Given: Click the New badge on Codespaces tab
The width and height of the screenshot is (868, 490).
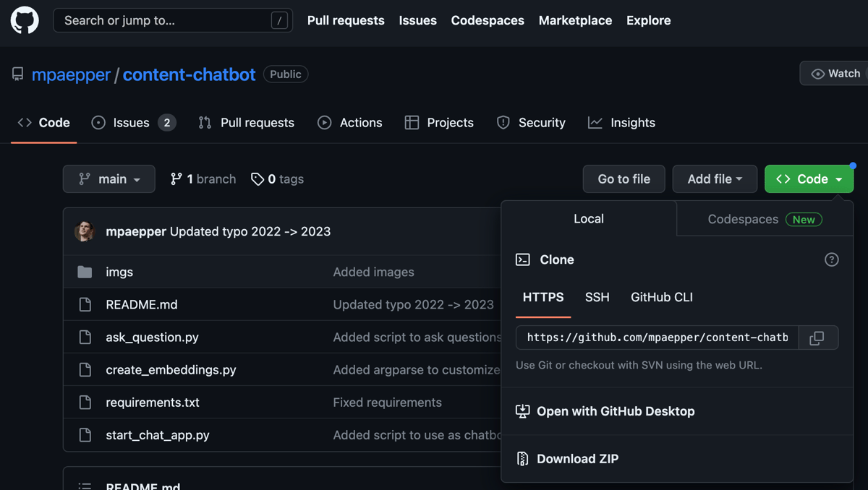Looking at the screenshot, I should pyautogui.click(x=804, y=220).
